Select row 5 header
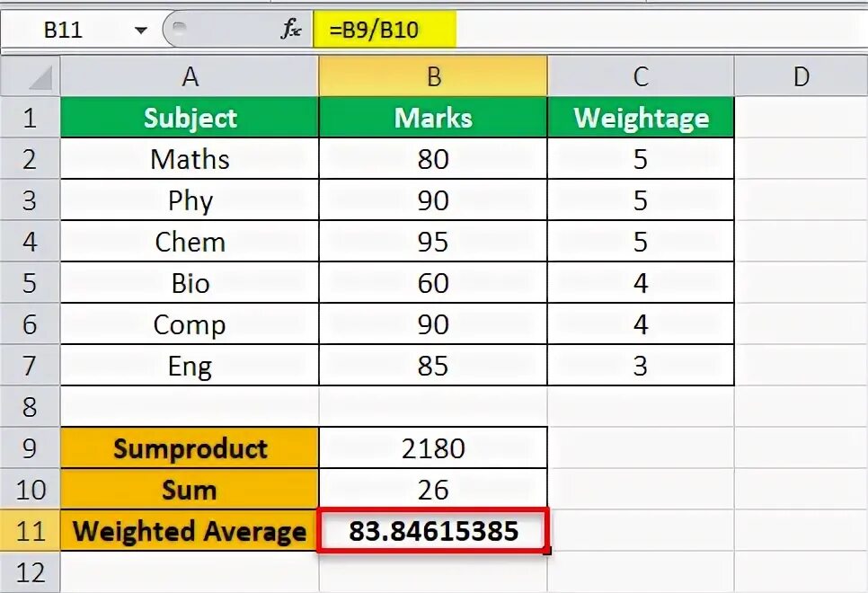Image resolution: width=868 pixels, height=593 pixels. click(30, 283)
